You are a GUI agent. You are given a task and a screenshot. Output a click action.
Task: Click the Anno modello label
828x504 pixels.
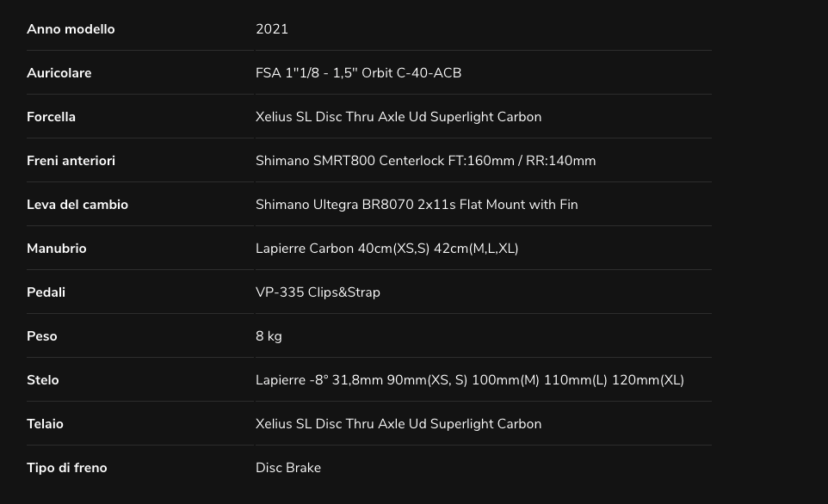[71, 29]
